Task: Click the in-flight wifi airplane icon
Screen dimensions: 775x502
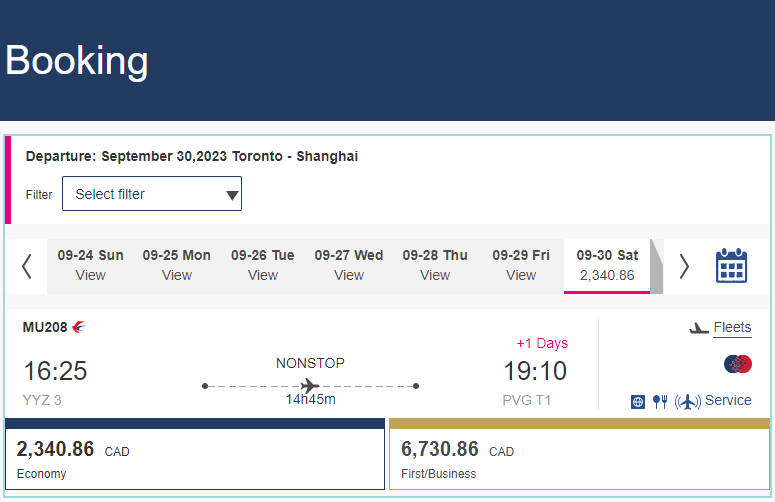Action: 688,401
